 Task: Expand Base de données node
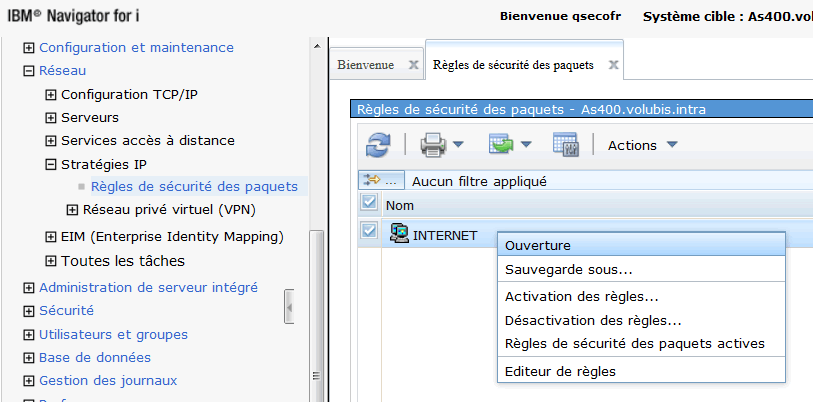(29, 358)
